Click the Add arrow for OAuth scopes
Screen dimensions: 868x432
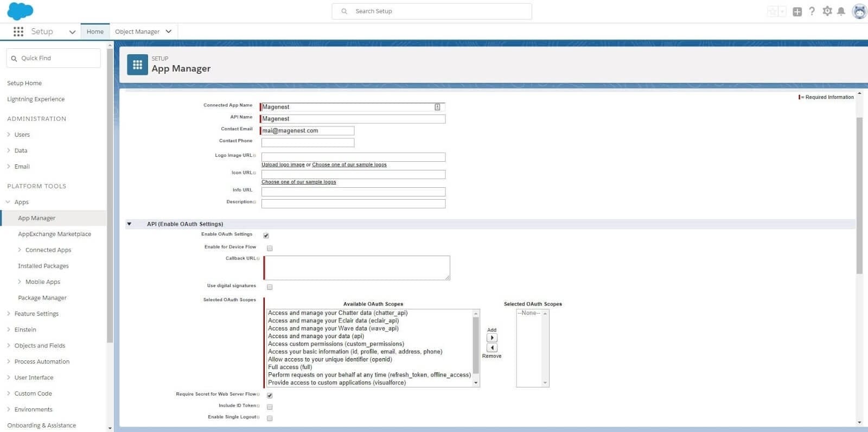(x=492, y=338)
